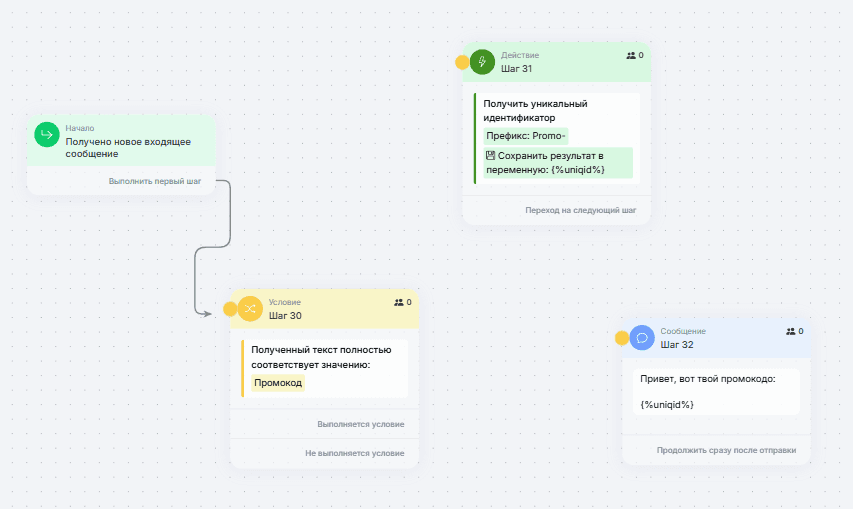Click the green lightning action icon
This screenshot has width=853, height=509.
tap(482, 62)
